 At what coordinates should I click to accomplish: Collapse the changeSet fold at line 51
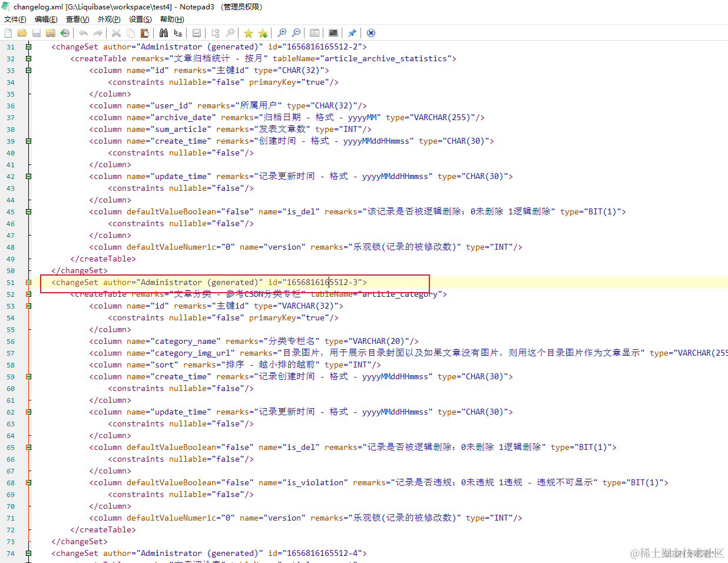tap(28, 282)
